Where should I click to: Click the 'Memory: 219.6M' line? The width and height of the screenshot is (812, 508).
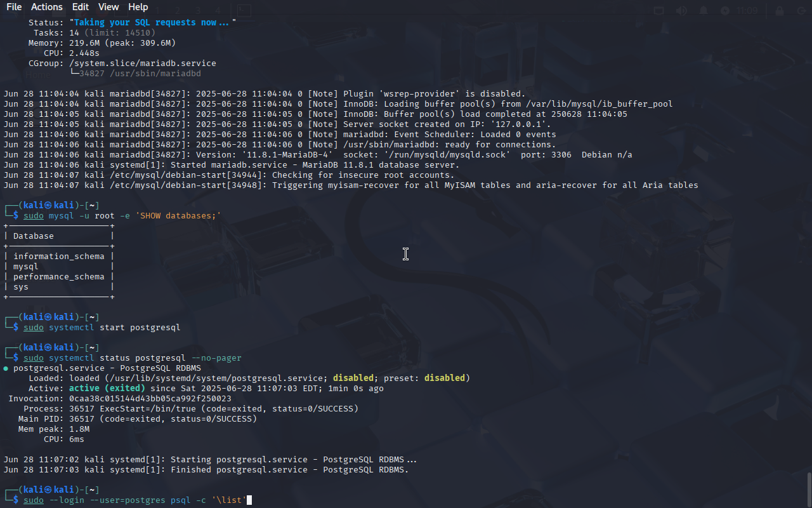tap(102, 43)
